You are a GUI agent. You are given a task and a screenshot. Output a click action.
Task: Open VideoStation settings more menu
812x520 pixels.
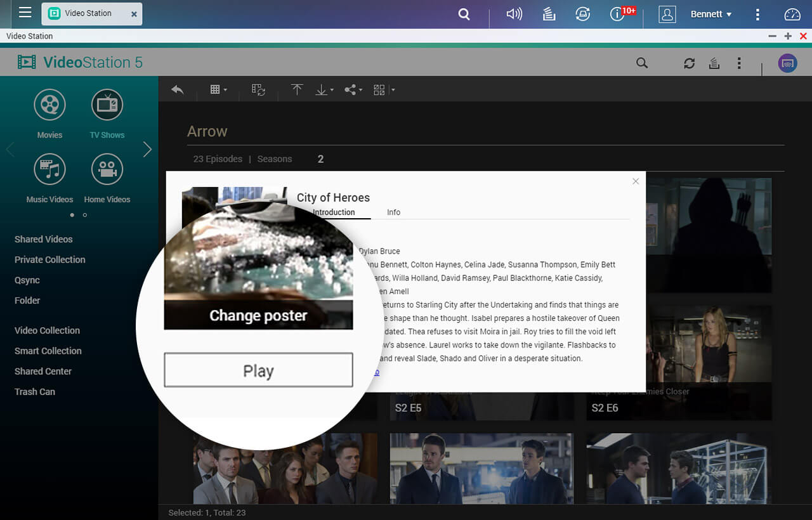click(x=739, y=63)
